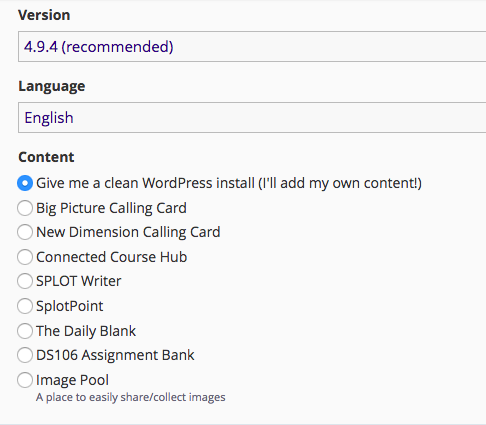Pick the DS106 Assignment Bank radio button
This screenshot has width=486, height=425.
click(25, 355)
